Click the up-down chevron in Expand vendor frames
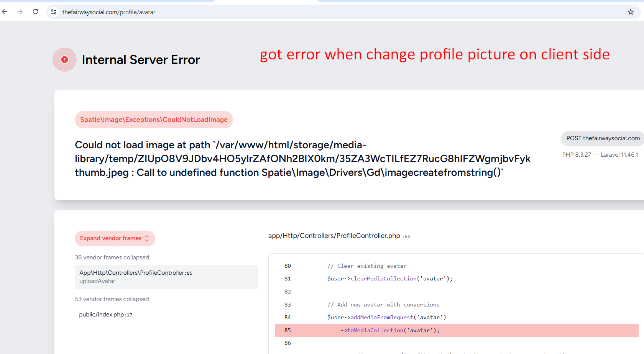This screenshot has height=354, width=644. (147, 238)
